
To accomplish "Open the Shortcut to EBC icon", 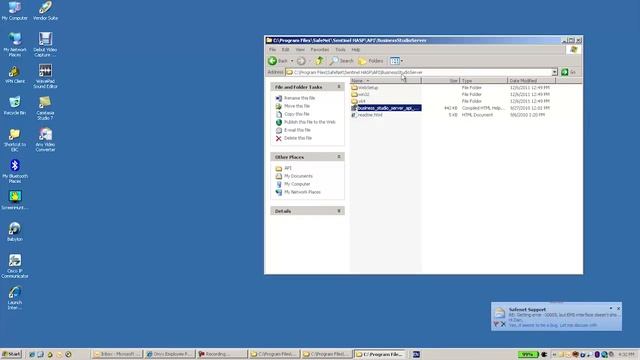I will pyautogui.click(x=15, y=140).
